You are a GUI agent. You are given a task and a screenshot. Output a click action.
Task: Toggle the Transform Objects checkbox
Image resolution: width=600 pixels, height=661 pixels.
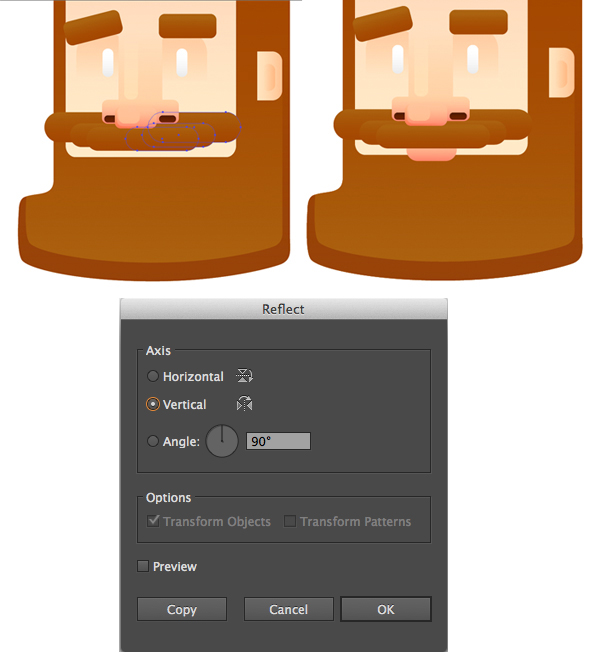click(x=153, y=521)
